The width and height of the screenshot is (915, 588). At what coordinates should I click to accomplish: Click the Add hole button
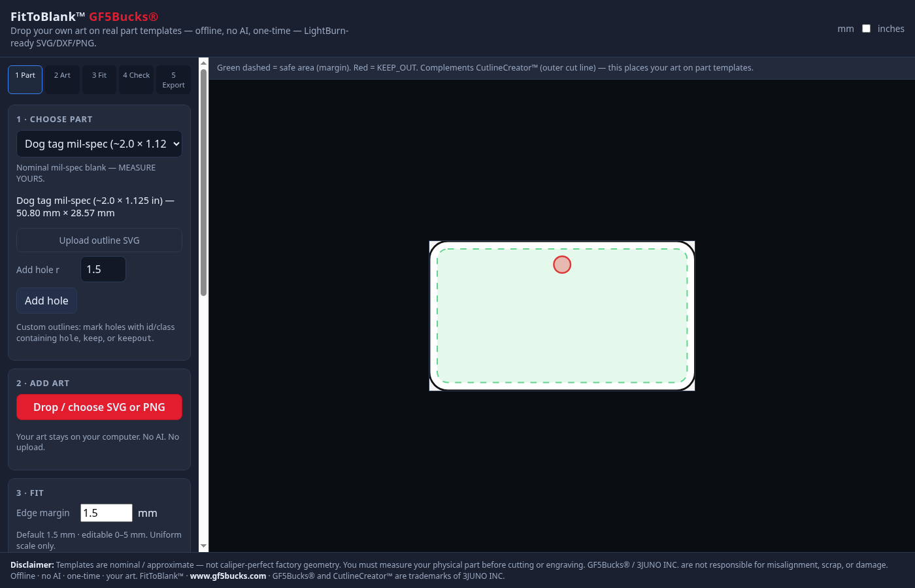pos(46,301)
